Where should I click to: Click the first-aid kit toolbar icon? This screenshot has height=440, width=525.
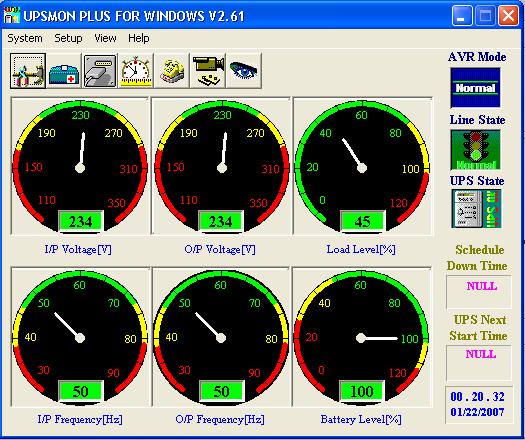[x=64, y=71]
